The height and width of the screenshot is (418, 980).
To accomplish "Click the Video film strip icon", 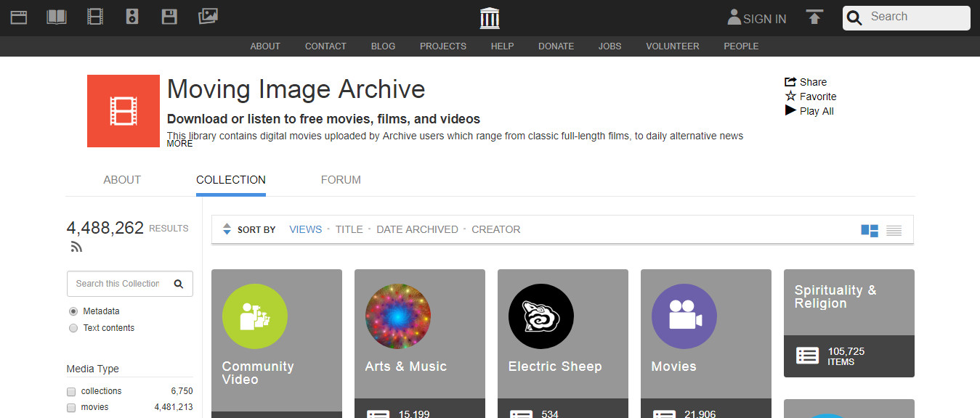I will 94,17.
